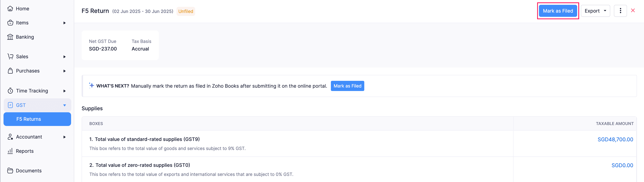The image size is (644, 182).
Task: Expand the Accountant submenu arrow
Action: pos(64,137)
